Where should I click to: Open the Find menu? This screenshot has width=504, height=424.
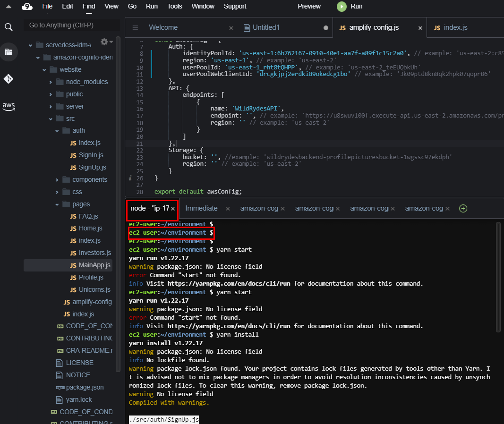(89, 7)
